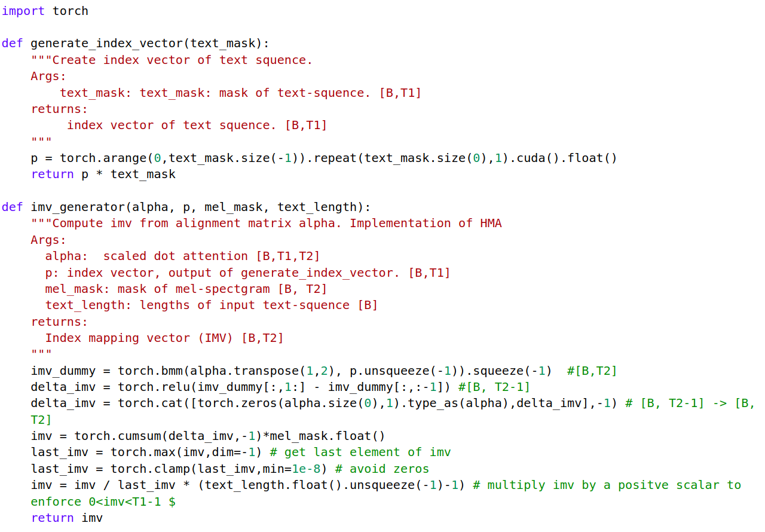
Task: Click the imv_generator function definition name
Action: 78,207
